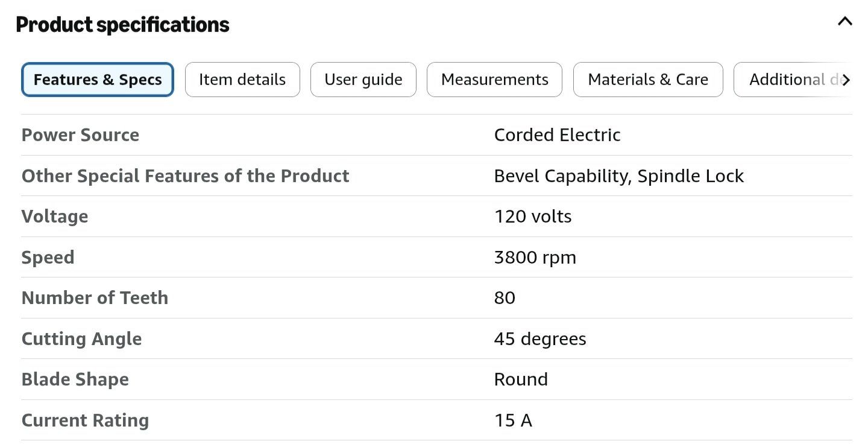The width and height of the screenshot is (868, 447).
Task: Click the Blade Shape row label
Action: [75, 379]
